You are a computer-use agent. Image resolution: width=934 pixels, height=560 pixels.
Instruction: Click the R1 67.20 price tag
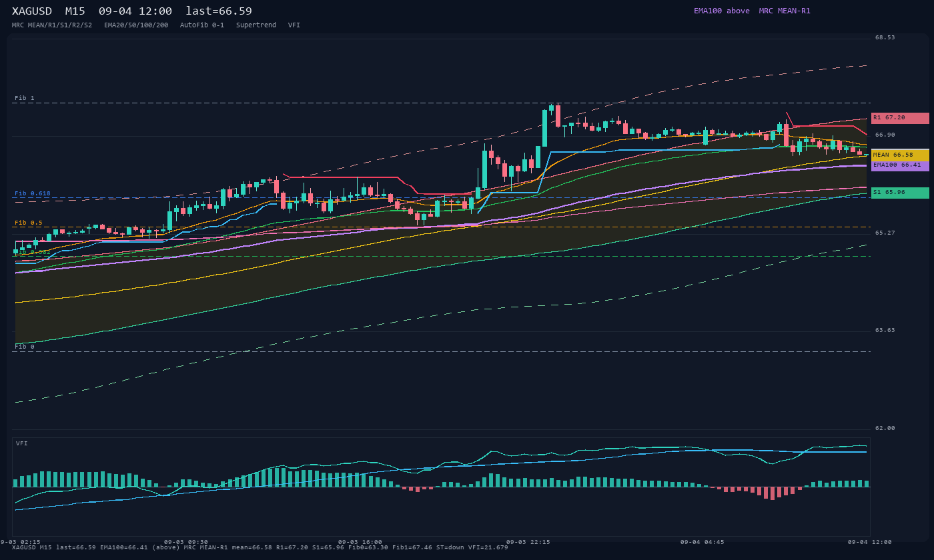point(900,118)
